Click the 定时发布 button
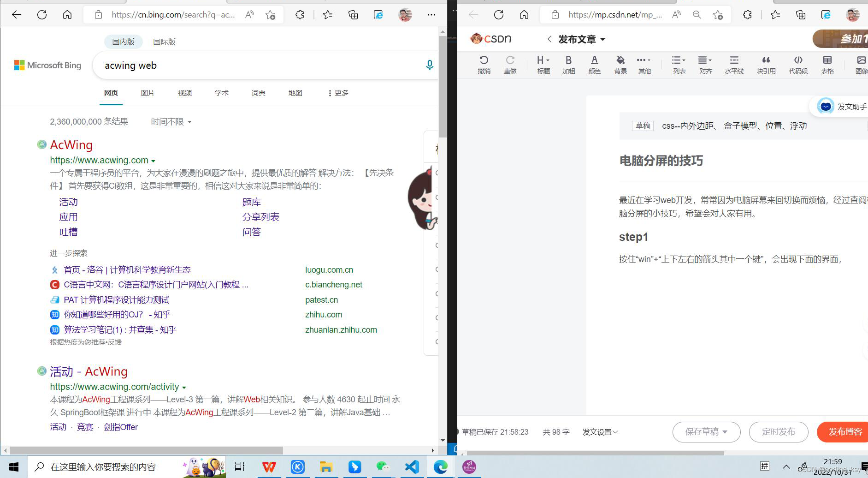 tap(779, 432)
